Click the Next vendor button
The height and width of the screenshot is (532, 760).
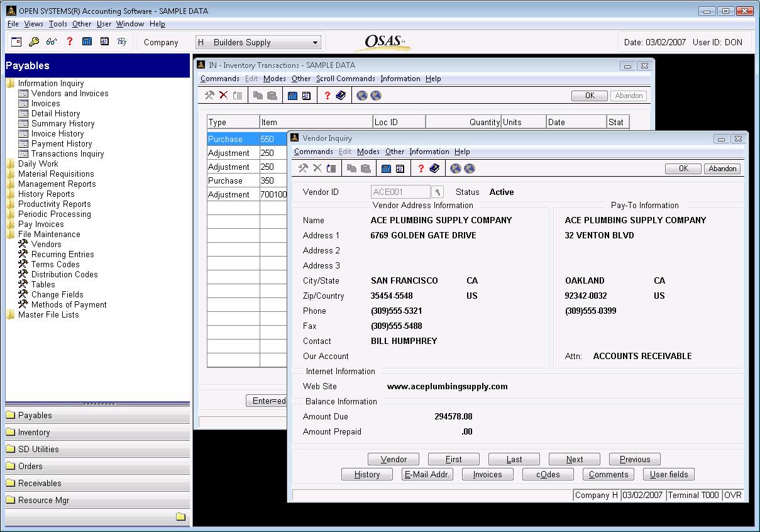click(575, 459)
